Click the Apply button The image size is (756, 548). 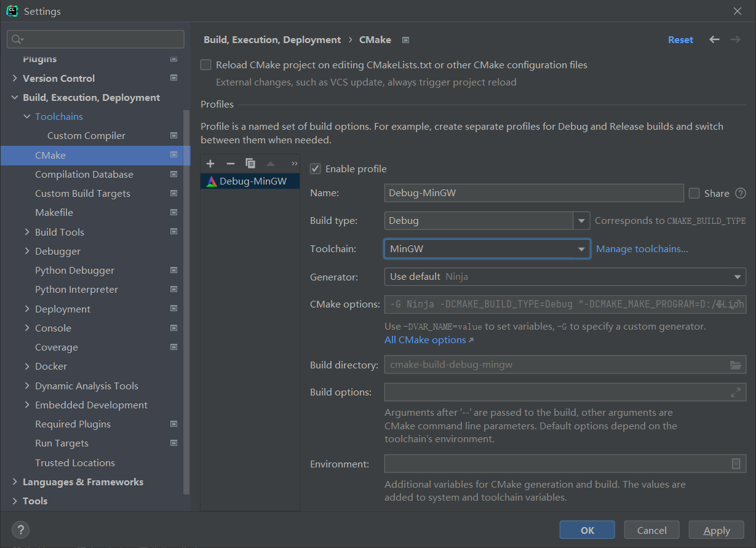click(x=717, y=530)
